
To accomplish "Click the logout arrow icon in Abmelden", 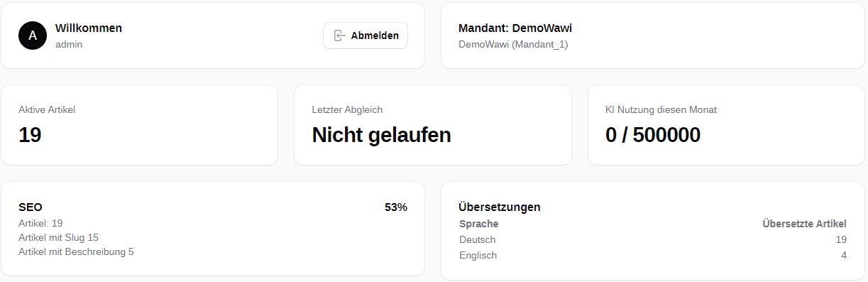I will pos(340,36).
